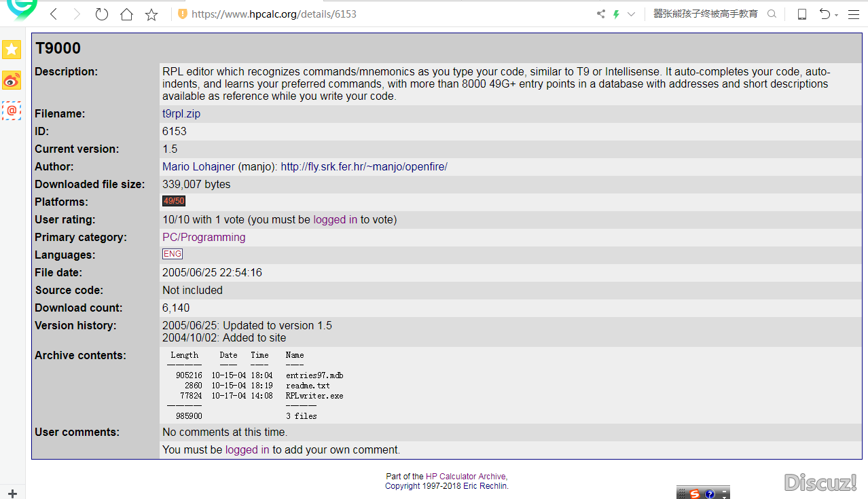868x499 pixels.
Task: Click the search box with Chinese text
Action: 706,14
